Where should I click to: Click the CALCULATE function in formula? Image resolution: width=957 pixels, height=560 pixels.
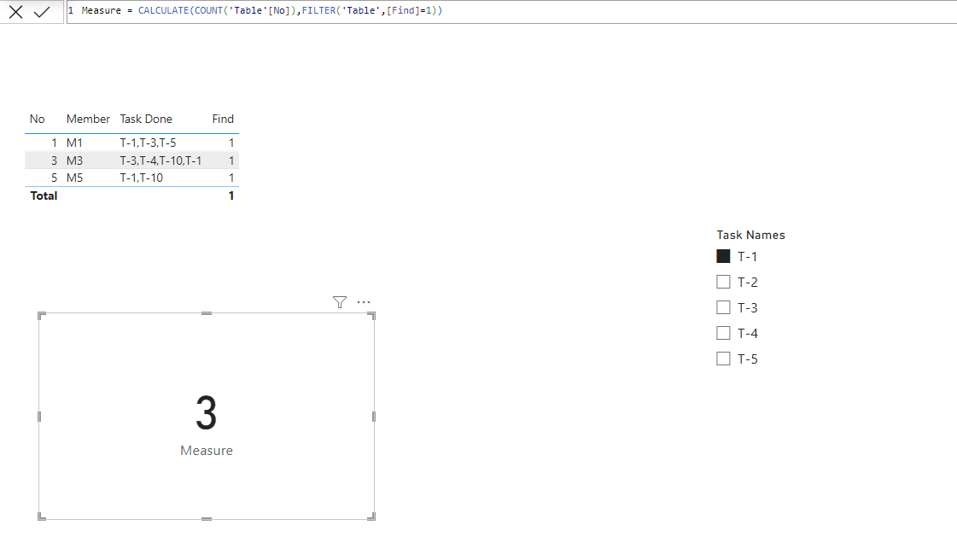point(164,10)
